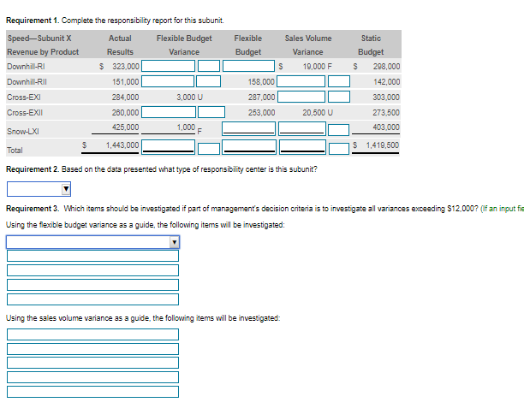Select the Snow-LXI static budget 403,000 value
The image size is (524, 420).
tap(386, 127)
